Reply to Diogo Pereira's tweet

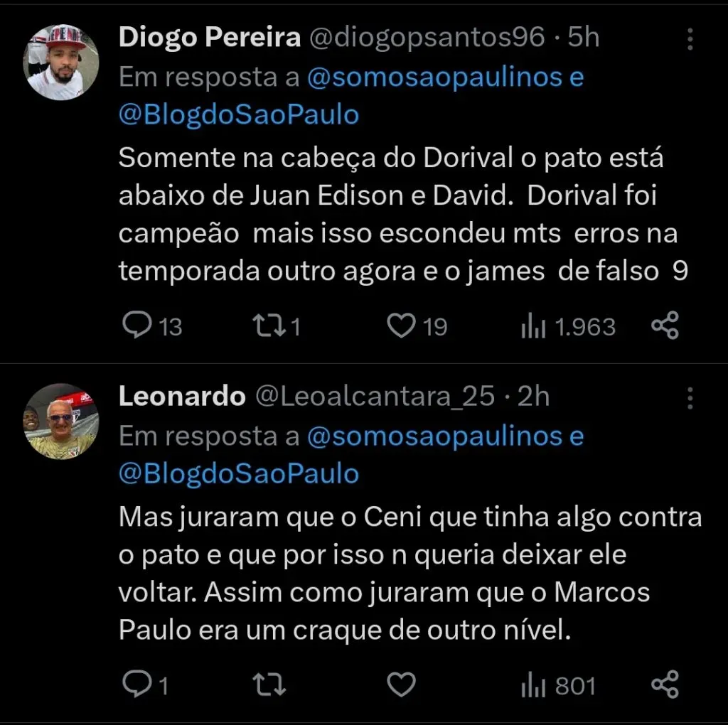(x=134, y=326)
